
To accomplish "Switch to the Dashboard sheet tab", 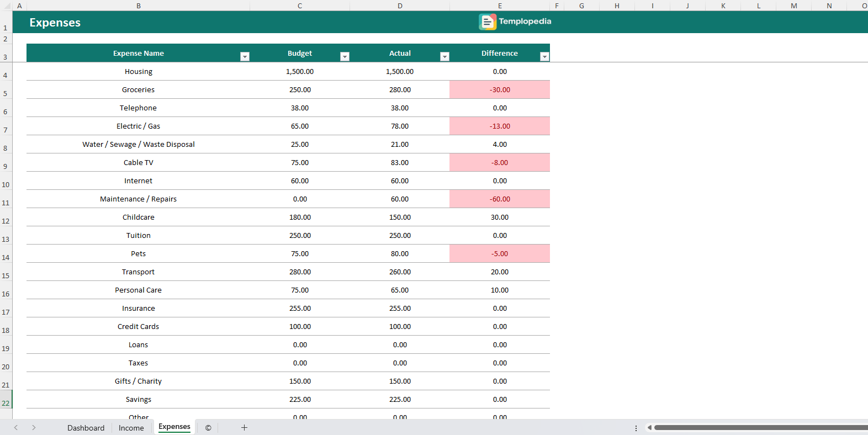I will (86, 428).
